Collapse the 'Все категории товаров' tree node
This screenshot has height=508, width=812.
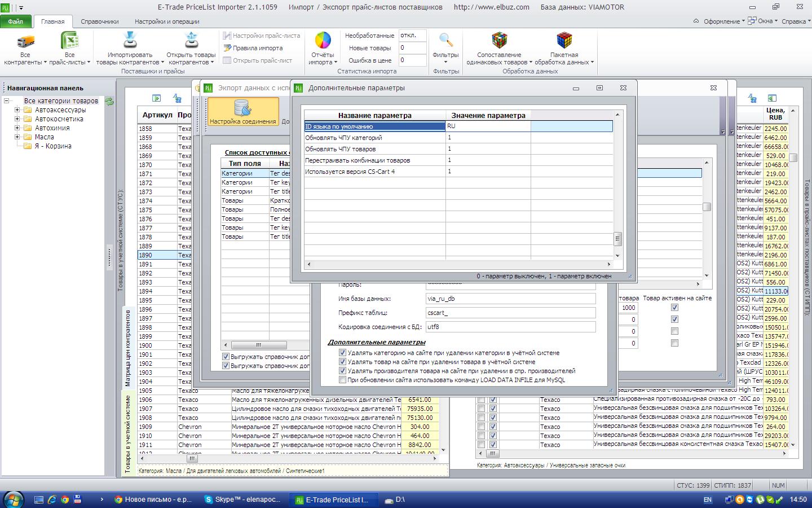click(x=7, y=101)
